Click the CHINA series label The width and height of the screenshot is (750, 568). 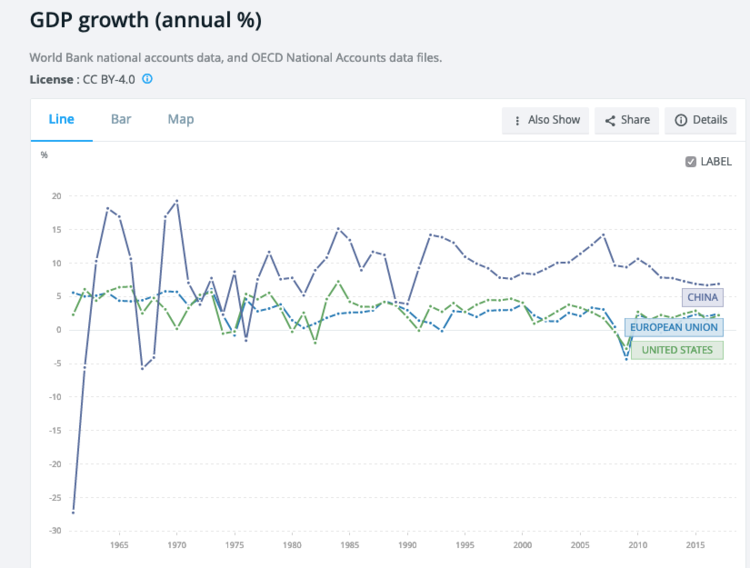coord(701,297)
